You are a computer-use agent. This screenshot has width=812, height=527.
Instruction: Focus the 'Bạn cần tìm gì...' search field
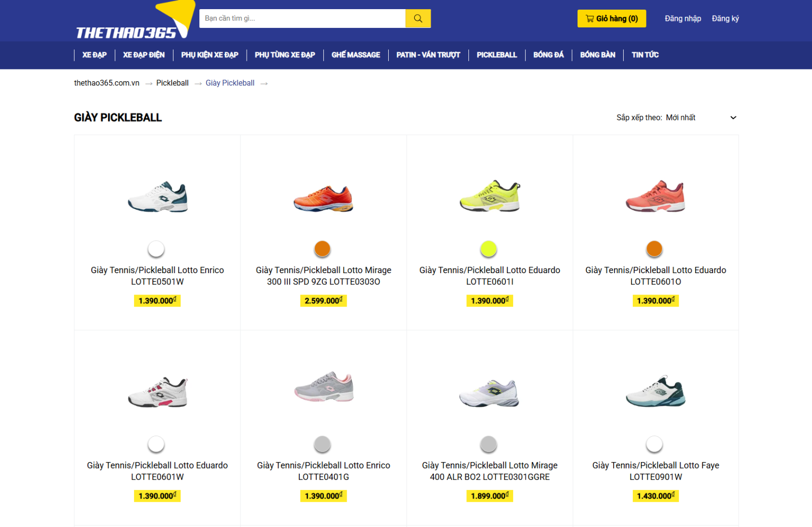coord(302,19)
